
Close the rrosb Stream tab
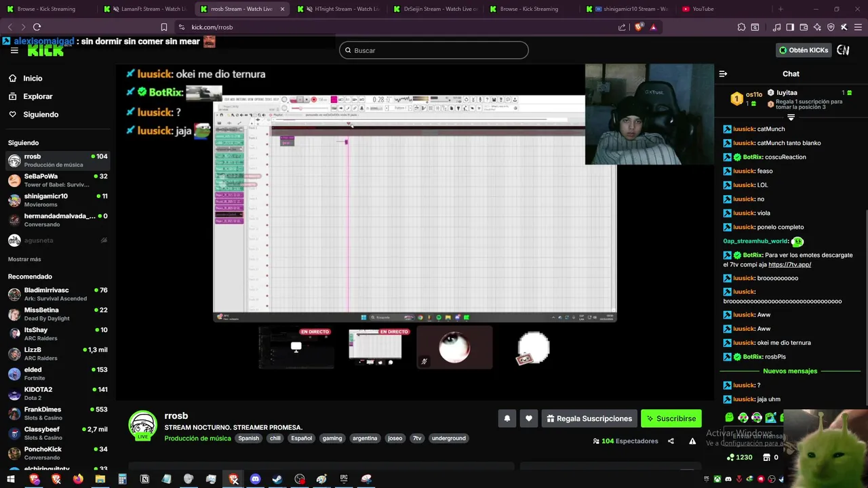pos(282,9)
